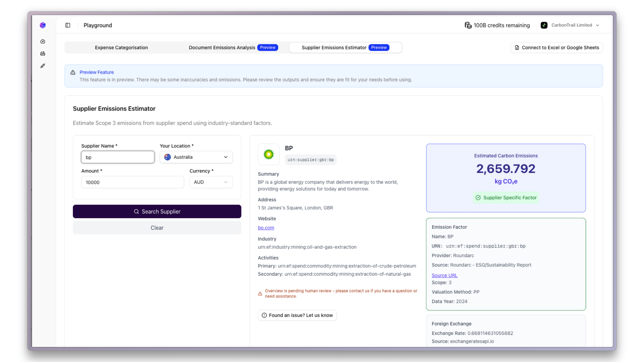The width and height of the screenshot is (644, 362).
Task: Open the dashboard compass icon
Action: click(43, 42)
